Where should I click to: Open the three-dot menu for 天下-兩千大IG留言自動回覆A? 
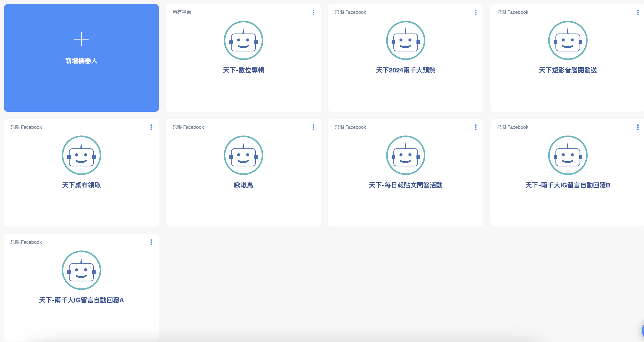coord(151,242)
